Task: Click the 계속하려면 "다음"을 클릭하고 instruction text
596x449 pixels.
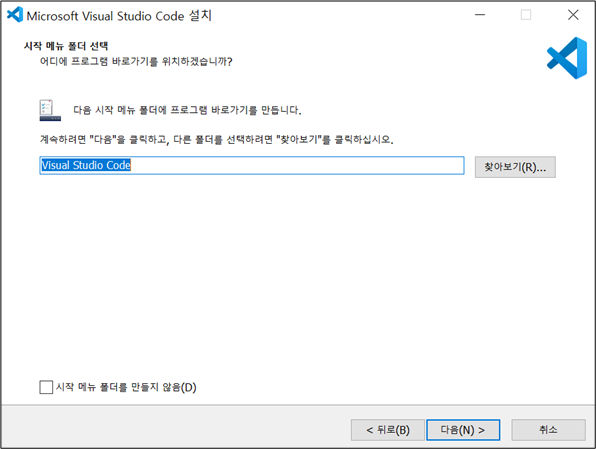Action: click(217, 140)
